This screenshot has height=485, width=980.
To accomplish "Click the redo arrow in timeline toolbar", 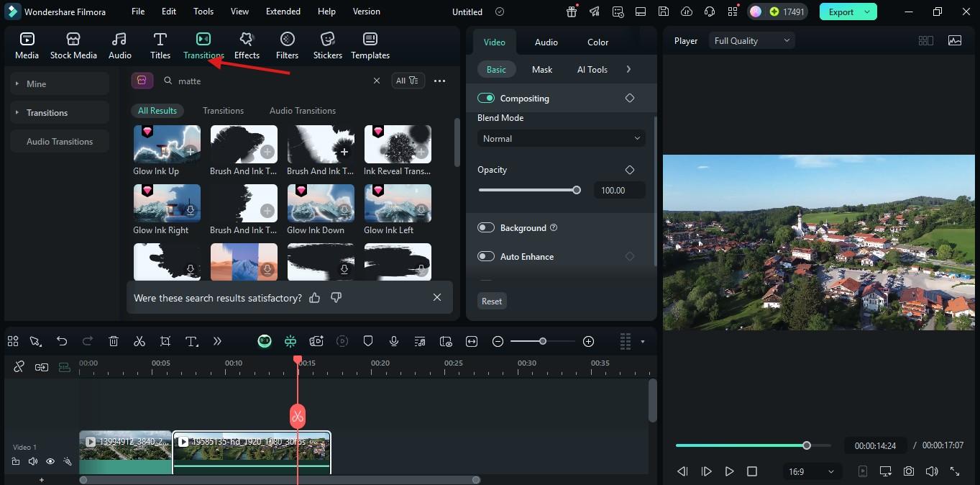I will (x=88, y=341).
